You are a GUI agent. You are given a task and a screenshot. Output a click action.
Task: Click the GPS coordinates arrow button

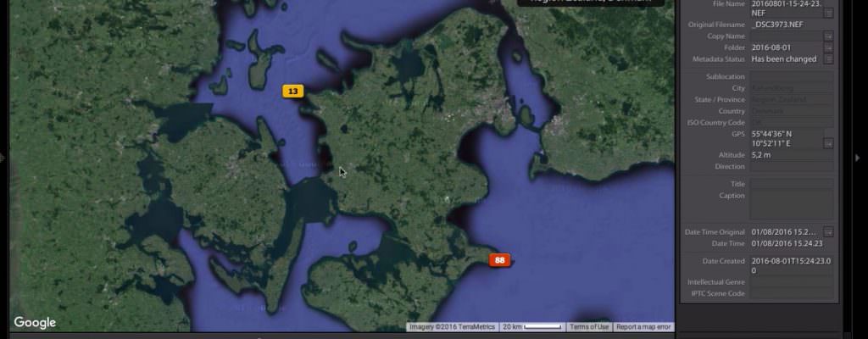[828, 143]
